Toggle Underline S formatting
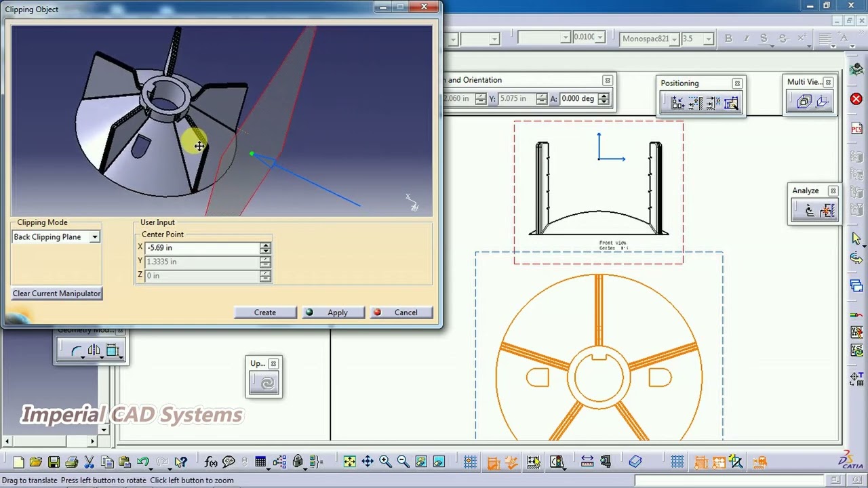 [x=764, y=39]
